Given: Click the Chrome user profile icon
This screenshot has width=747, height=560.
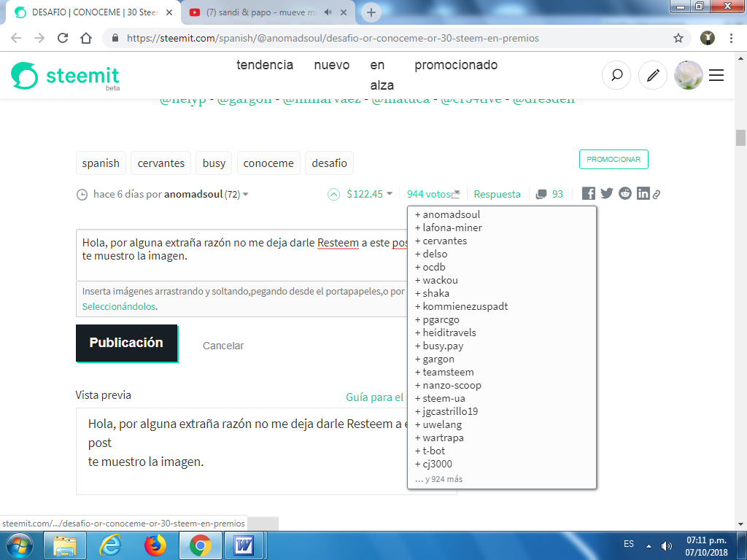Looking at the screenshot, I should [x=708, y=38].
